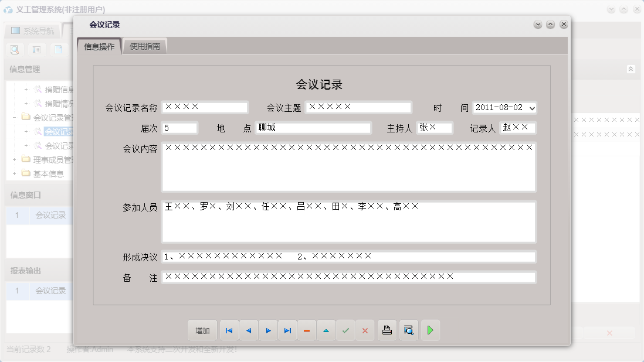Jump to the last record icon
Image resolution: width=644 pixels, height=362 pixels.
287,330
